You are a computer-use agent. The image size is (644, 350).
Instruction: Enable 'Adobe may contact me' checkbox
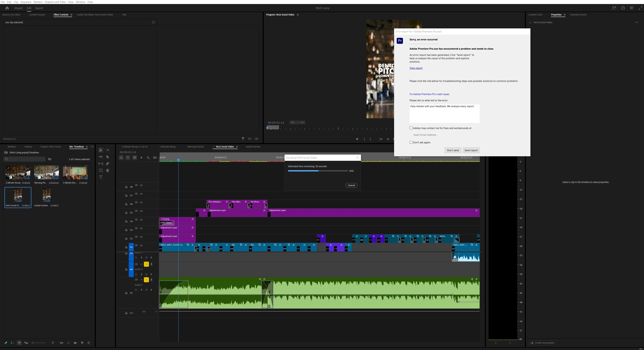pyautogui.click(x=411, y=128)
